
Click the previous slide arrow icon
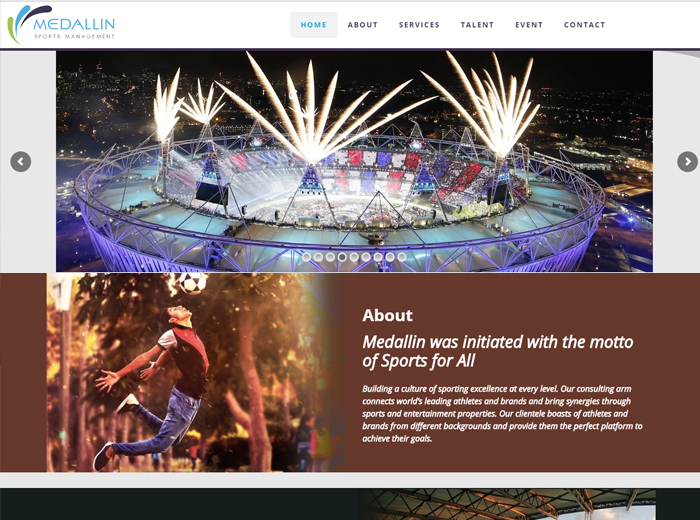click(x=21, y=162)
